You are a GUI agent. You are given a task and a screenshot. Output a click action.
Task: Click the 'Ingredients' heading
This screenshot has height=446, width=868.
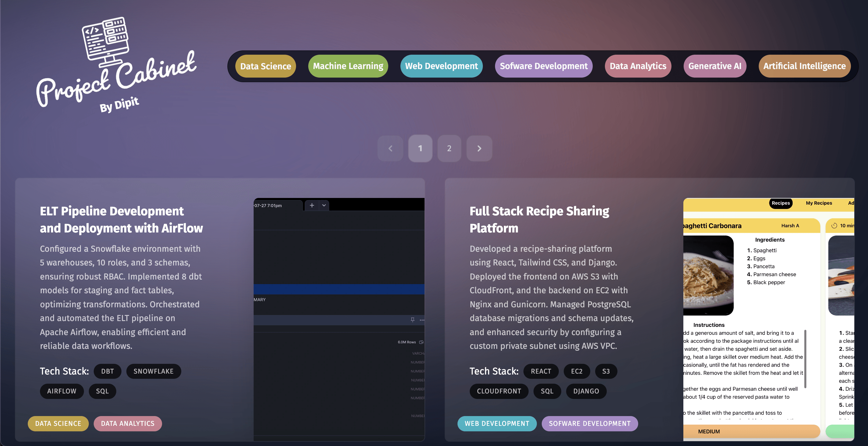[770, 239]
